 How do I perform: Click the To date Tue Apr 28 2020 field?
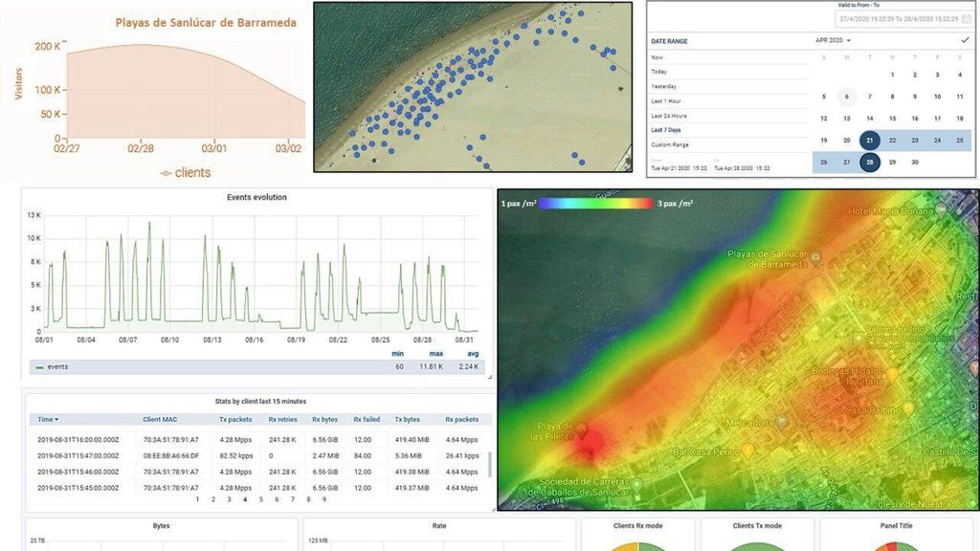742,168
